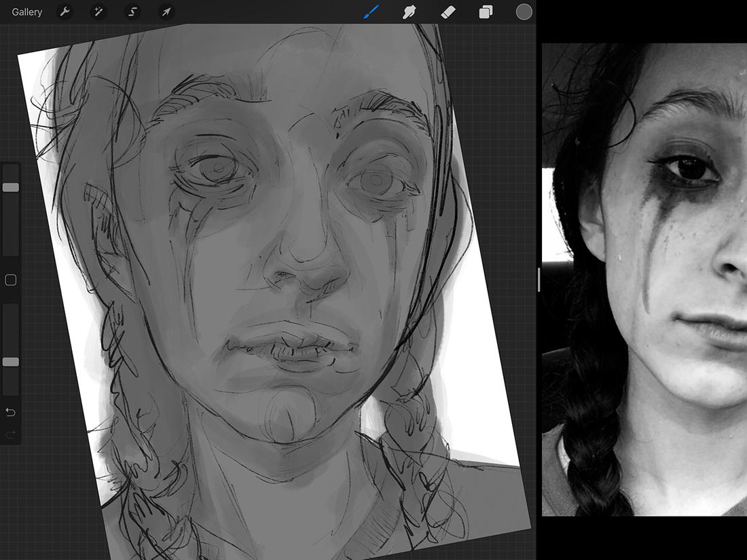Activate the Eraser tool

click(448, 12)
